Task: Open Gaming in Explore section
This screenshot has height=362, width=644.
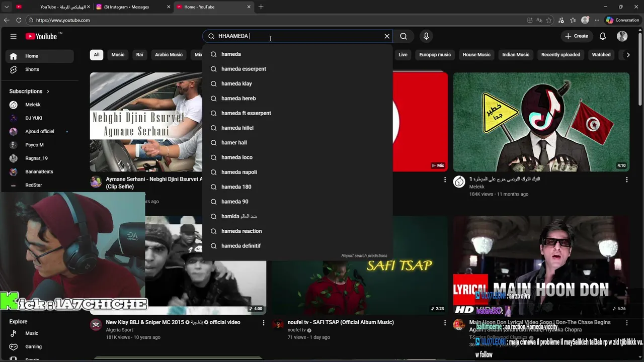Action: pyautogui.click(x=40, y=346)
